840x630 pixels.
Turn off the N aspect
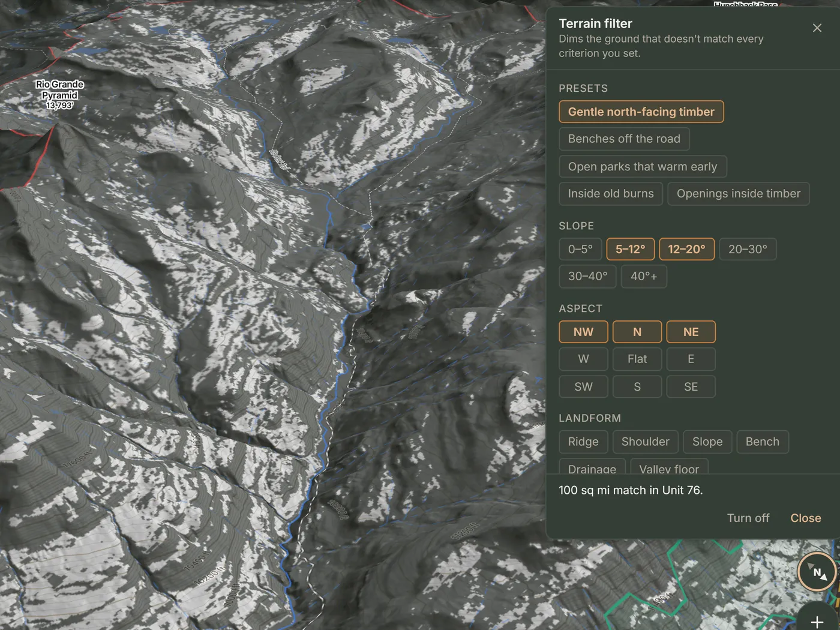pos(637,332)
